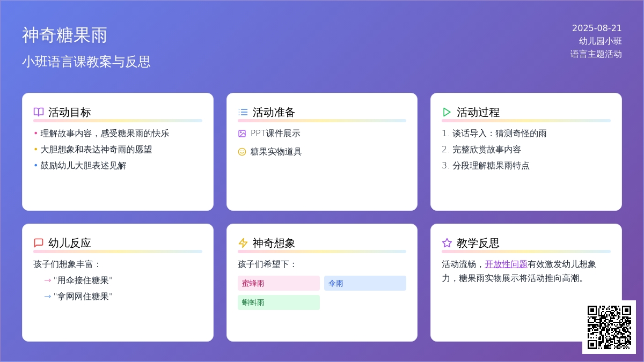Click the text 糖果实物道具
The height and width of the screenshot is (362, 644).
pos(276,152)
